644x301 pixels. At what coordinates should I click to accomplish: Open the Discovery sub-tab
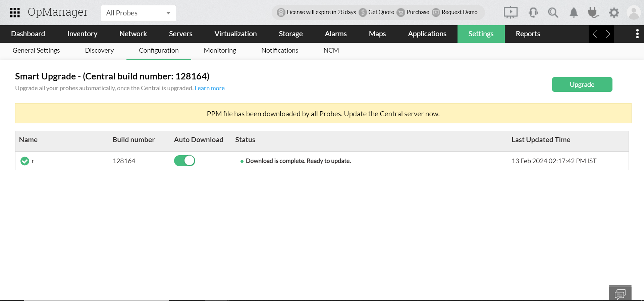99,51
